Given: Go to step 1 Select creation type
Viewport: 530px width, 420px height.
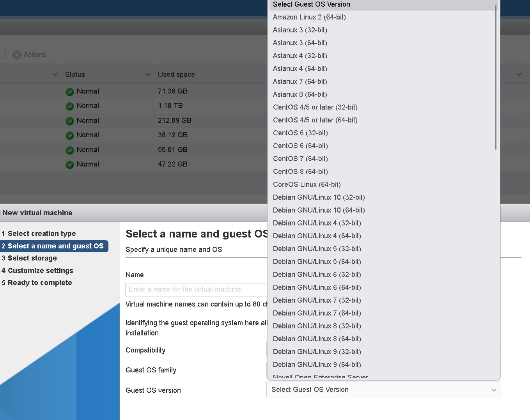Looking at the screenshot, I should (39, 234).
